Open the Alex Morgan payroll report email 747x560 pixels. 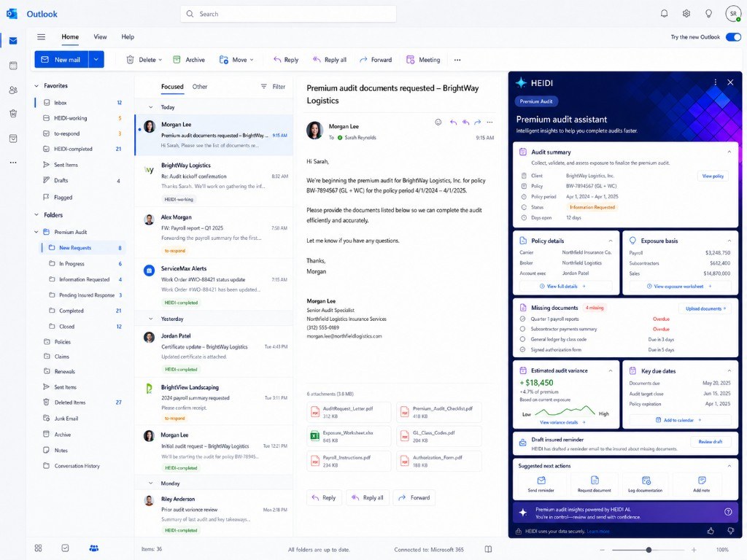(214, 233)
